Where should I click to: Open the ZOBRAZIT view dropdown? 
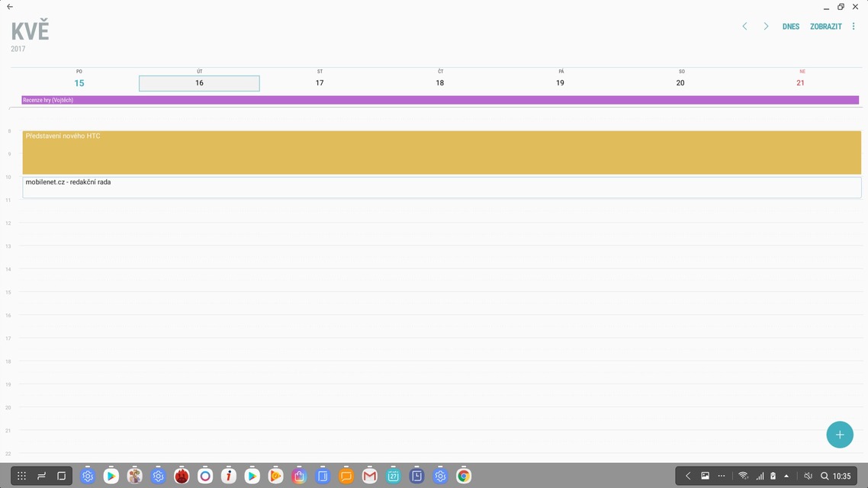tap(825, 27)
